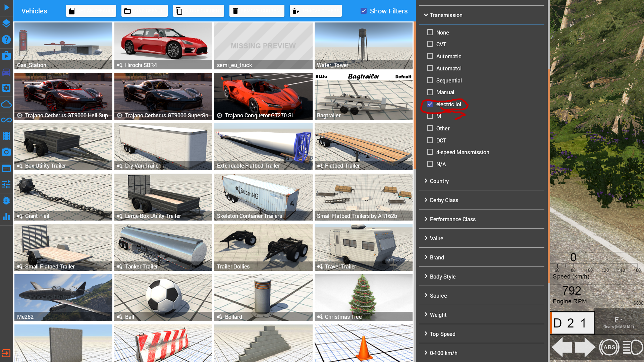
Task: Click Clone Current copy button
Action: point(199,11)
